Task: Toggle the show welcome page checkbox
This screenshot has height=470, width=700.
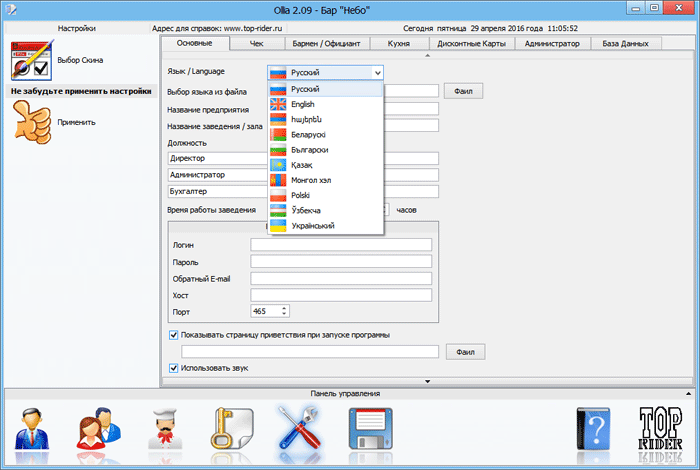Action: pos(174,334)
